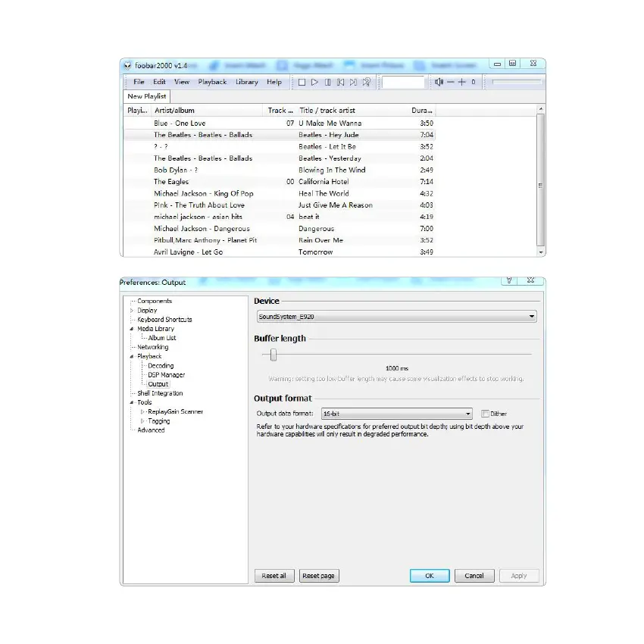644x644 pixels.
Task: Click the Track column header
Action: pyautogui.click(x=280, y=111)
